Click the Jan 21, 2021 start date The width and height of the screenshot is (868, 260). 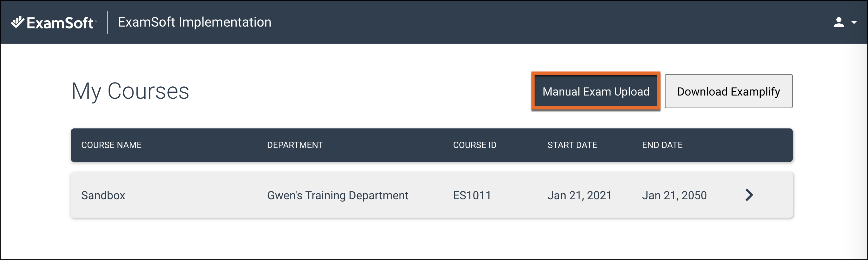click(580, 195)
